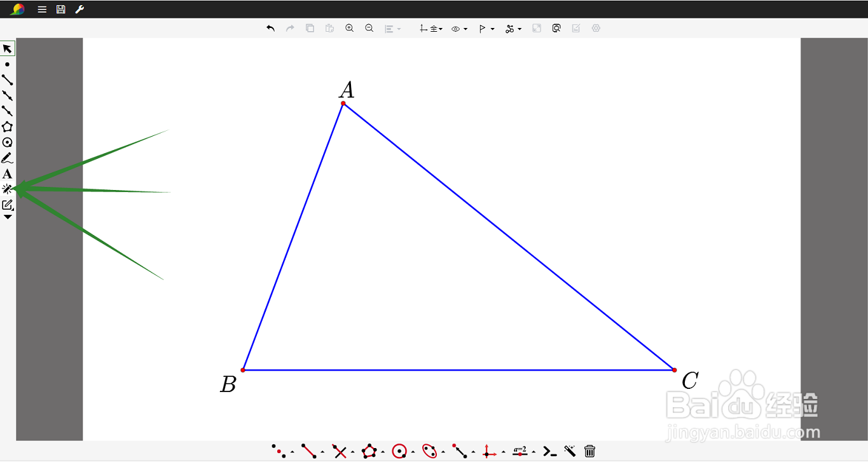
Task: Zoom in on the canvas
Action: point(350,29)
